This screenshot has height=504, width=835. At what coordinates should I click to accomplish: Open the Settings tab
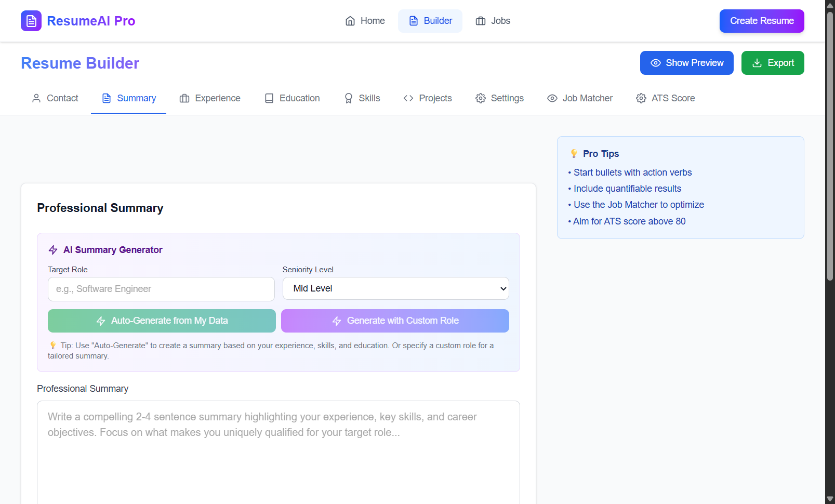tap(499, 98)
